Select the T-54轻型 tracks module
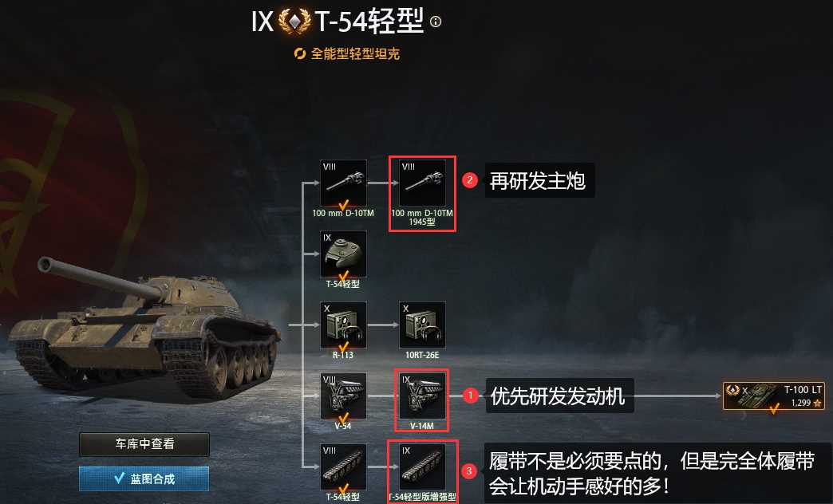Image resolution: width=833 pixels, height=504 pixels. tap(343, 467)
